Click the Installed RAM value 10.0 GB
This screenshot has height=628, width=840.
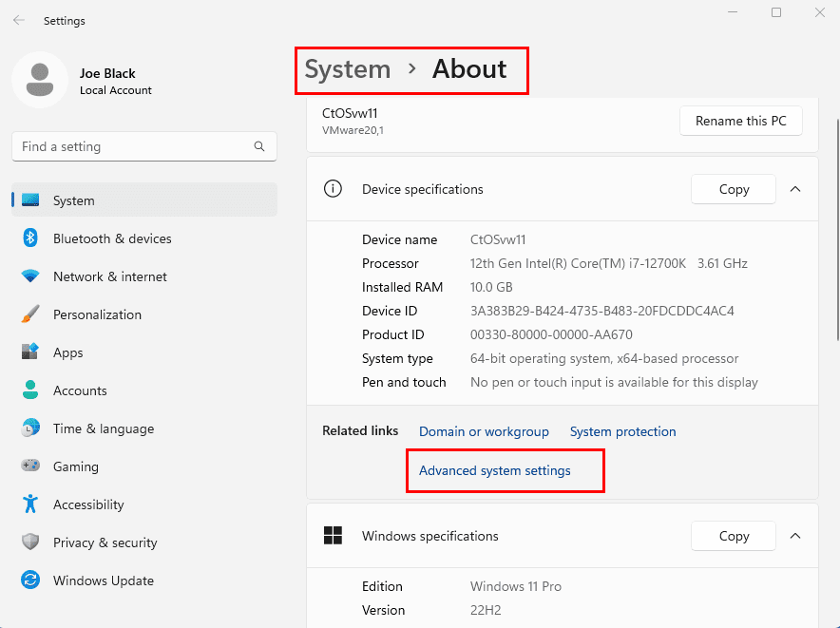coord(491,287)
